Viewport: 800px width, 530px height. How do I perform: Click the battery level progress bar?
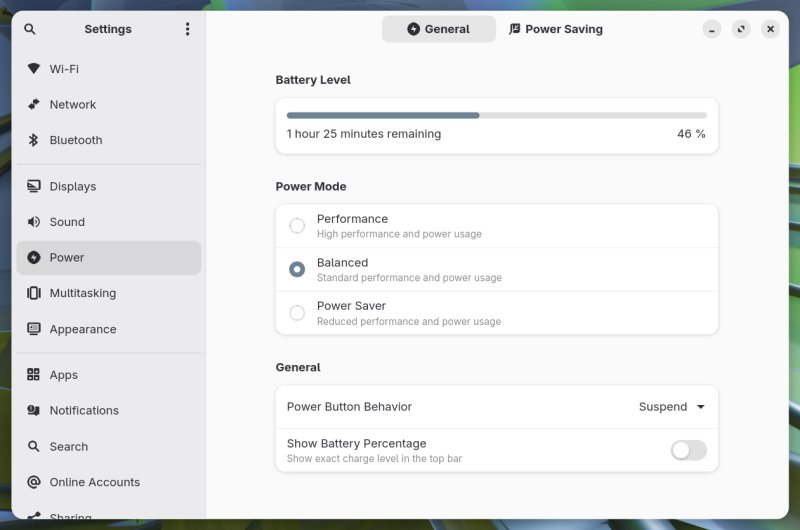pos(497,115)
